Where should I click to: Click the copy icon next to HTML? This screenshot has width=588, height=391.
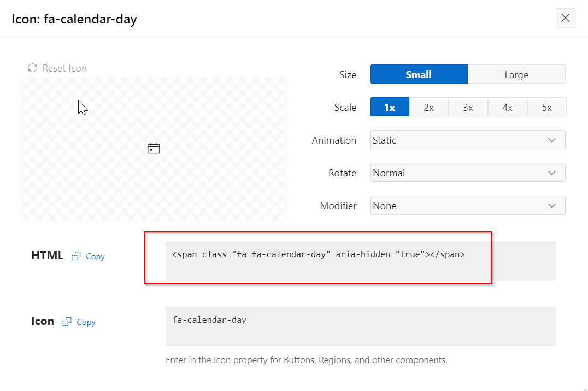click(x=76, y=257)
